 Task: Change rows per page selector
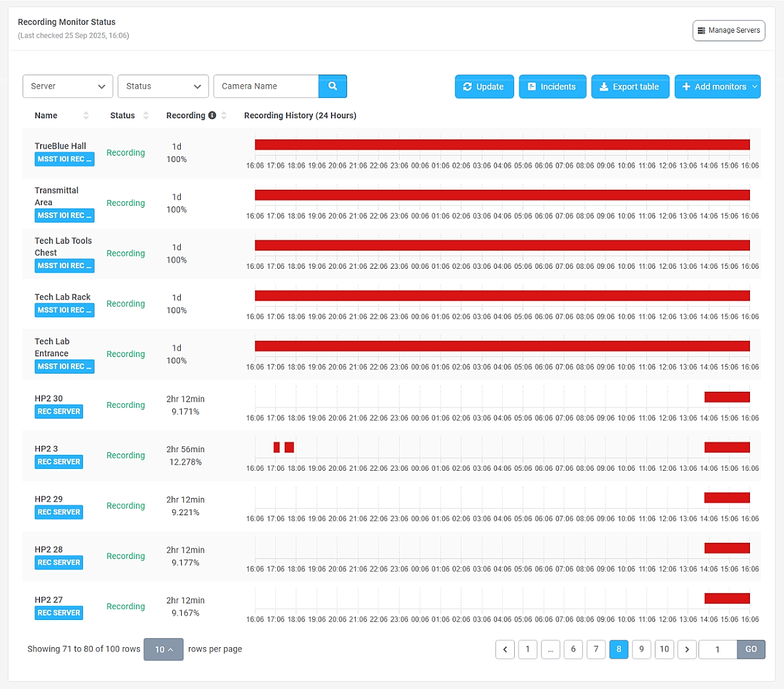point(163,649)
